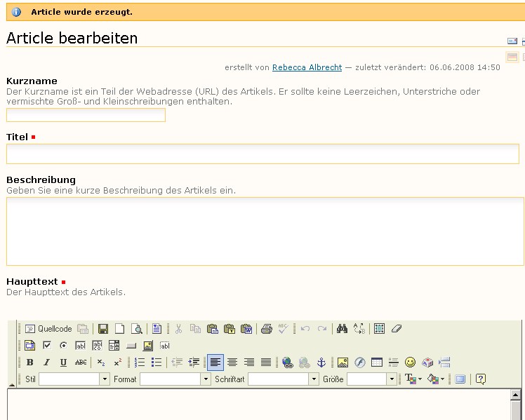Click the Print icon in editor toolbar
This screenshot has width=525, height=420.
coord(266,329)
